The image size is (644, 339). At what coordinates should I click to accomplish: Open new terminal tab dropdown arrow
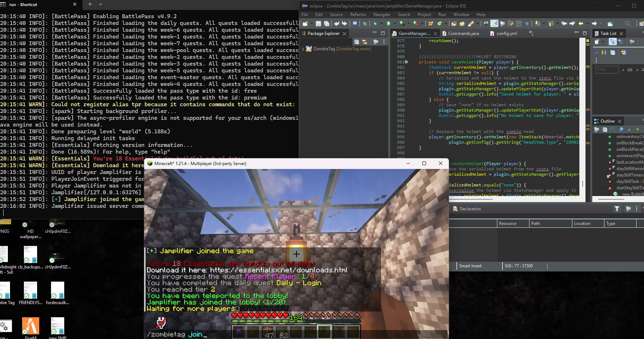click(101, 4)
